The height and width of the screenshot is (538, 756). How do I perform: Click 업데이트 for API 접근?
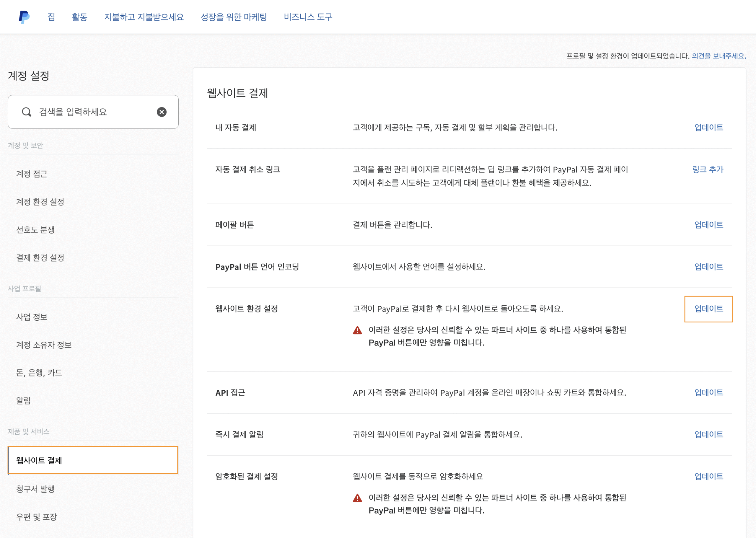[x=709, y=392]
